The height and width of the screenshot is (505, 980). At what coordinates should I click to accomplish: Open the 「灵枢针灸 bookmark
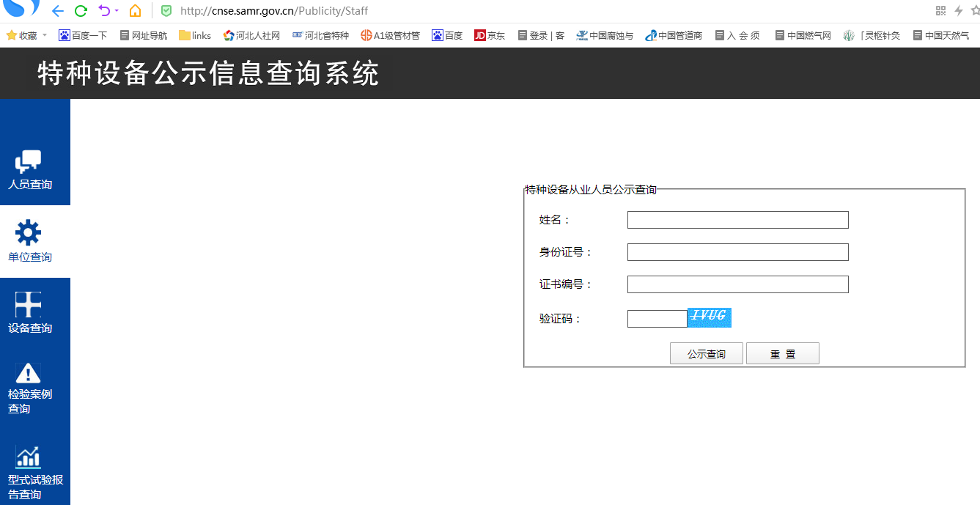click(872, 35)
